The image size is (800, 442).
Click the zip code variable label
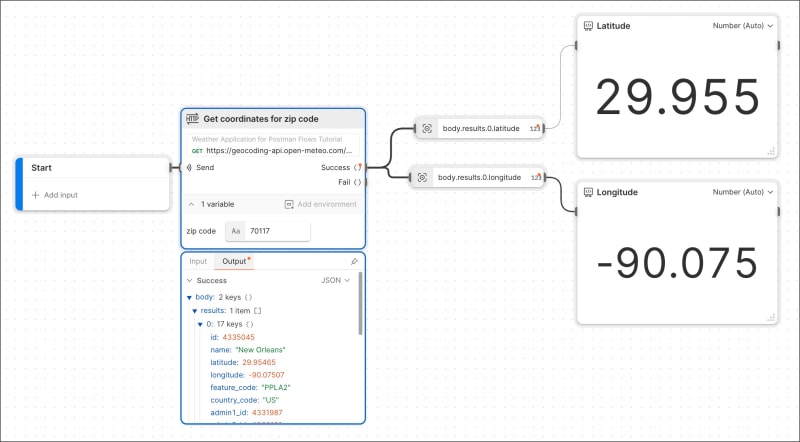tap(201, 231)
